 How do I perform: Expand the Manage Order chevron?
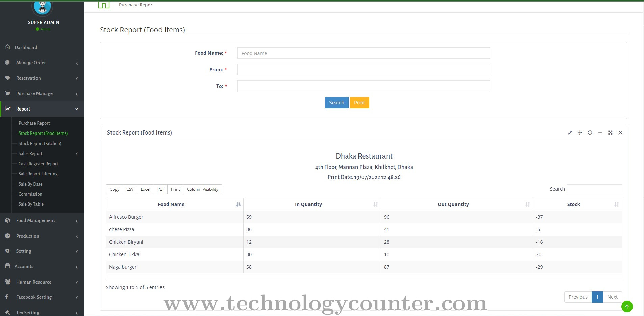coord(77,63)
